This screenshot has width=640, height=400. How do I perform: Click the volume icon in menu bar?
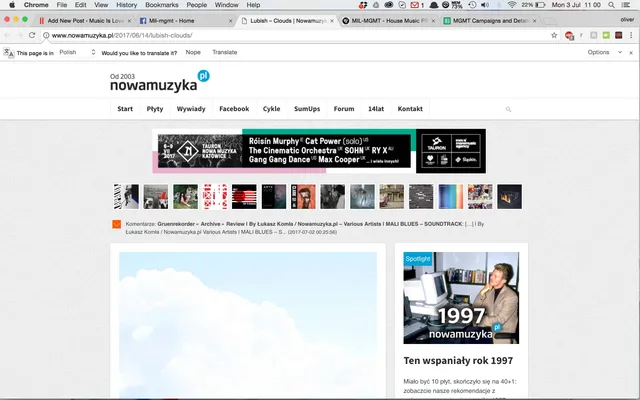pos(485,5)
